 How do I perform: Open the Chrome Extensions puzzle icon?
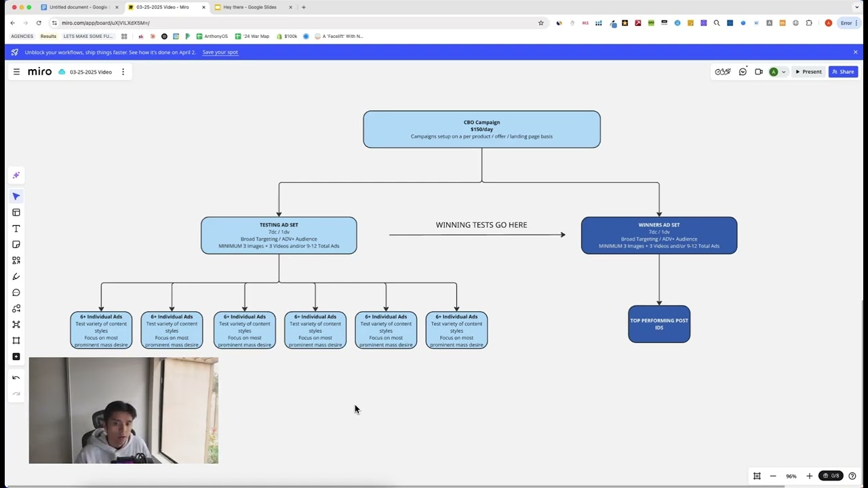(808, 22)
